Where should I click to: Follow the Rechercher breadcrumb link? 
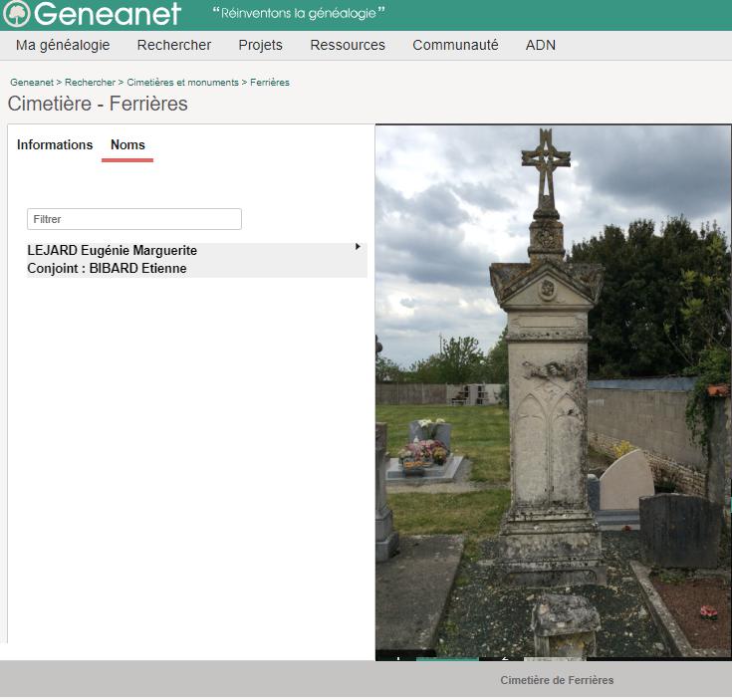90,82
